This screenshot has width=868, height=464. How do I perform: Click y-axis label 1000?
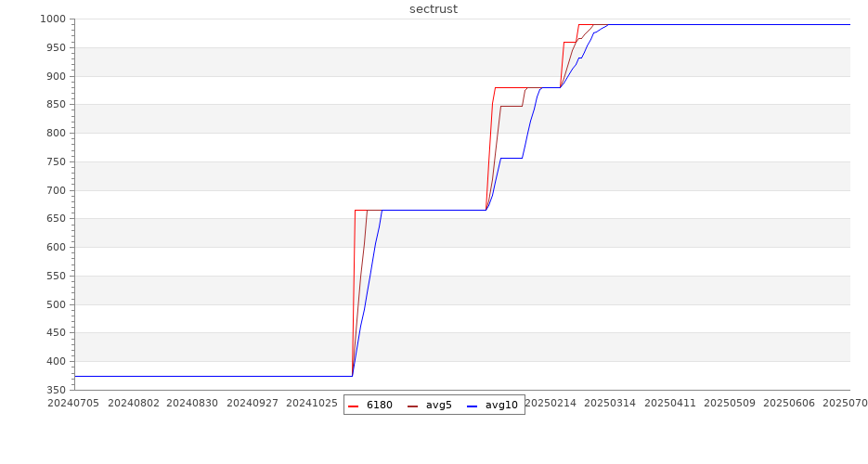pos(53,19)
